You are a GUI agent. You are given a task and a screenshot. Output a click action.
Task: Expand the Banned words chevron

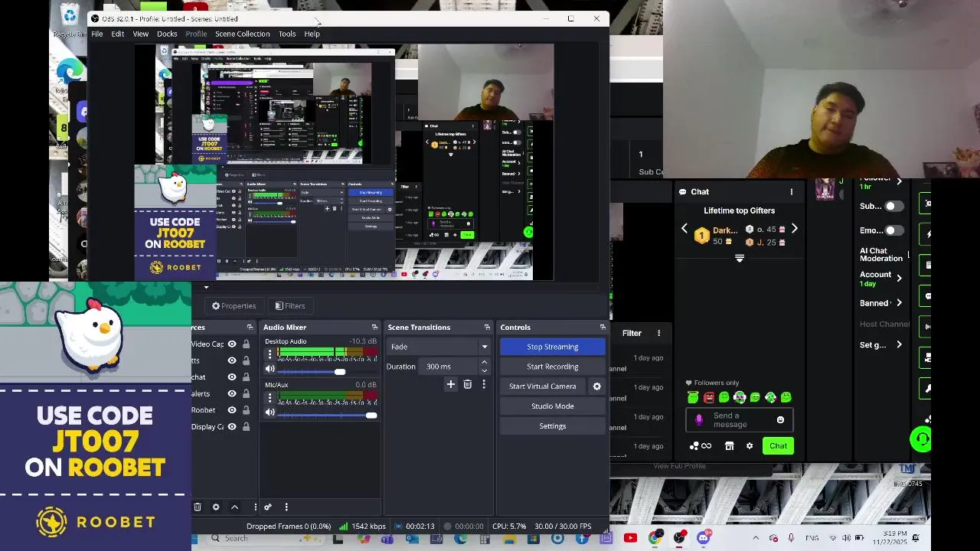coord(899,303)
